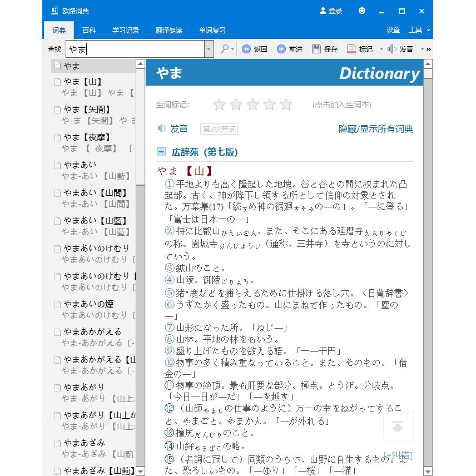Open the 标记 dropdown arrow
Image resolution: width=476 pixels, height=476 pixels.
tap(381, 49)
